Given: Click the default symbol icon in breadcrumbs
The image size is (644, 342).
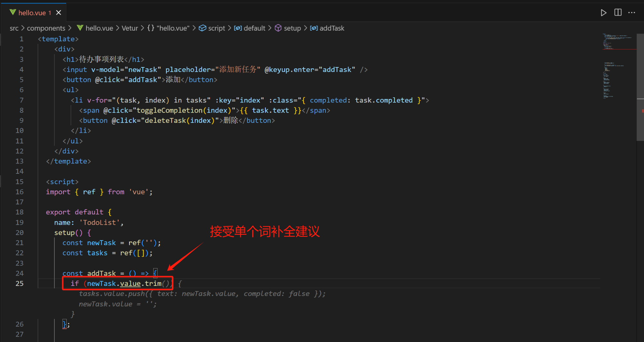Looking at the screenshot, I should point(238,28).
